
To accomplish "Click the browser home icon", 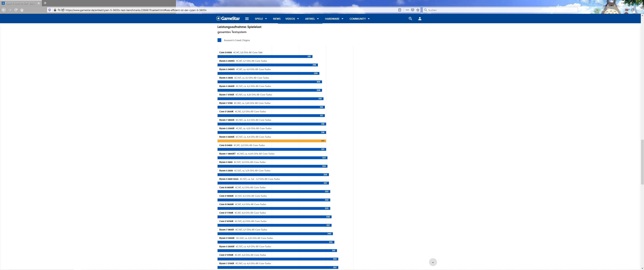I will point(22,10).
